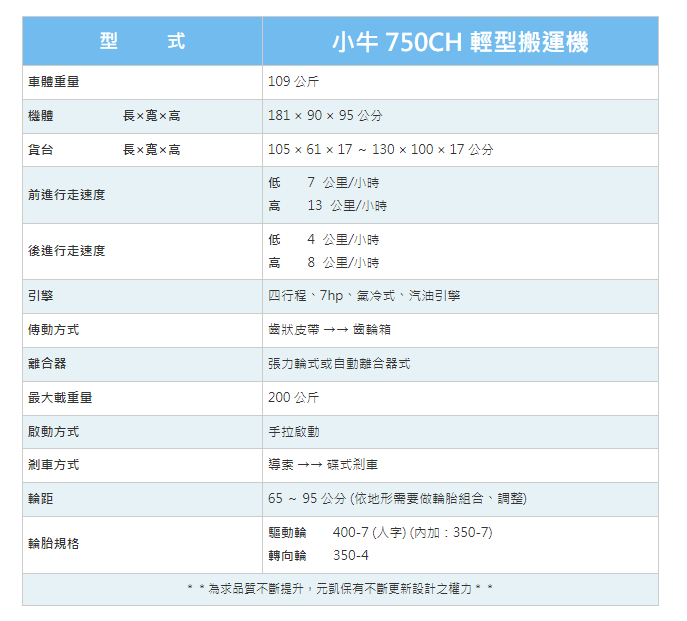This screenshot has width=687, height=621.
Task: Click the value '齒狀皮帶 →→ 齒輪箱'
Action: (x=329, y=330)
